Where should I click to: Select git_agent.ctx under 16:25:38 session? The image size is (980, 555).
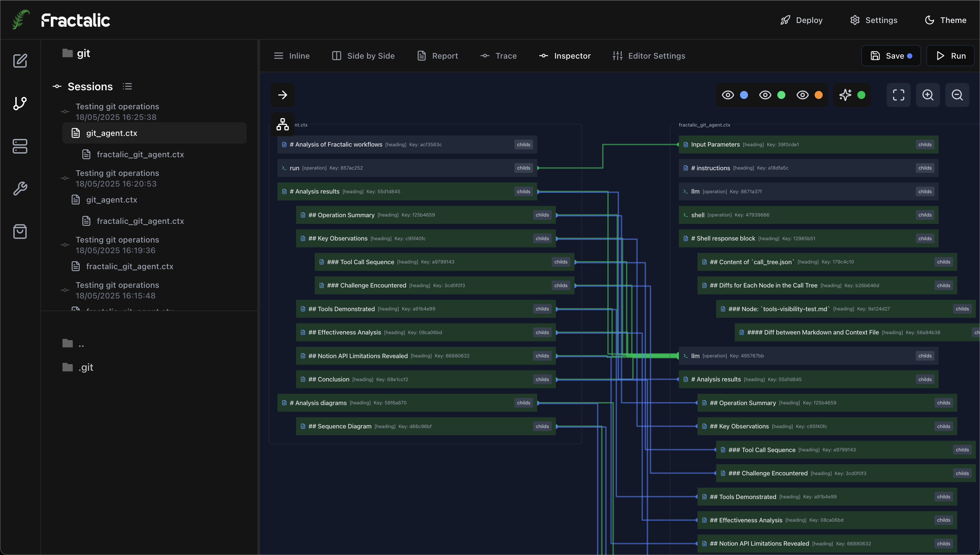tap(154, 133)
